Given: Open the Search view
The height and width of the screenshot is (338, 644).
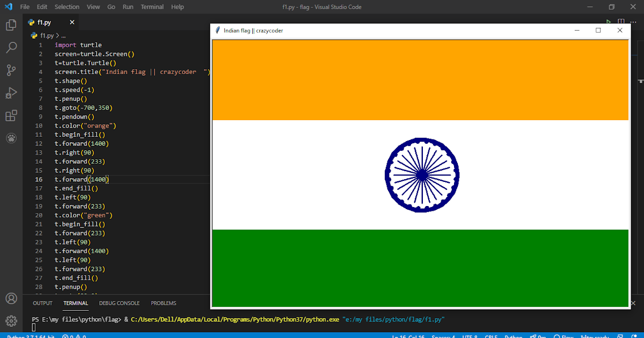Looking at the screenshot, I should tap(11, 48).
